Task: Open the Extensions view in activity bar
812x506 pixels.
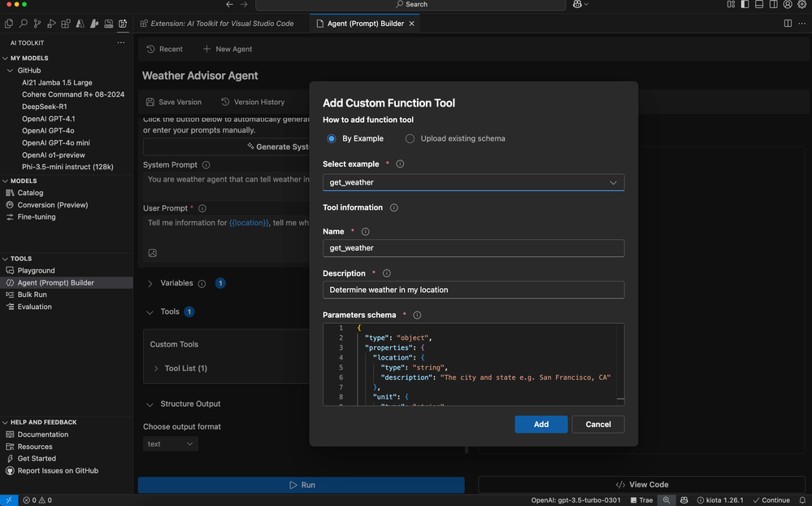Action: tap(66, 24)
